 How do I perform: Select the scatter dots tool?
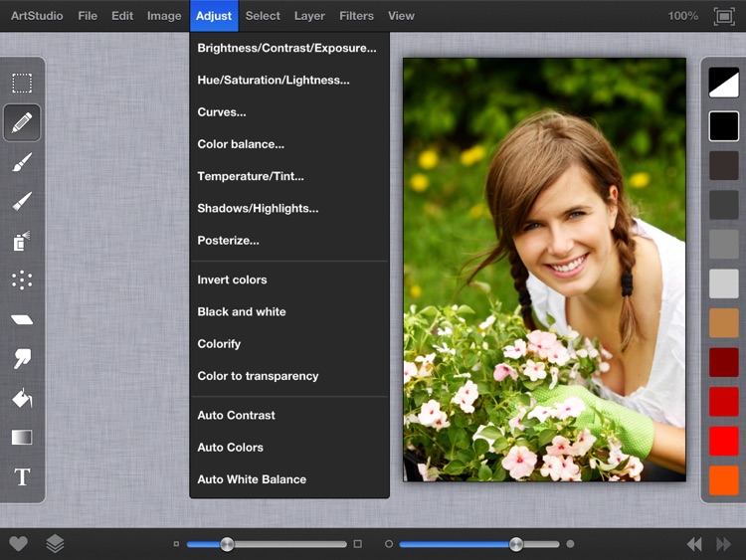click(22, 280)
